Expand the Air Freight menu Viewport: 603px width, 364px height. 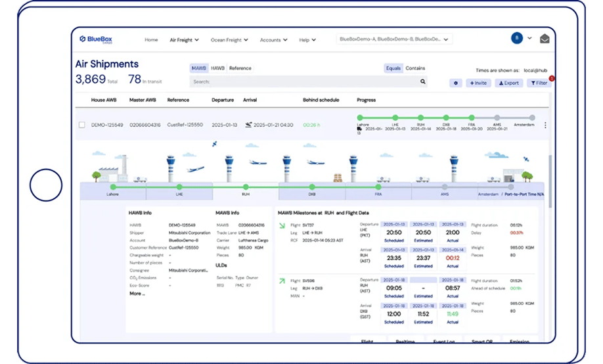pyautogui.click(x=184, y=40)
